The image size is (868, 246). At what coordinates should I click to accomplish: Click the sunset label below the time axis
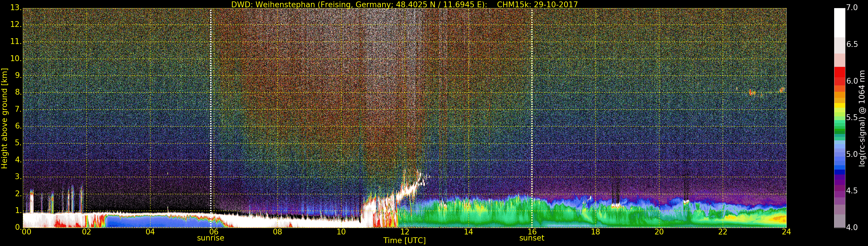point(532,238)
